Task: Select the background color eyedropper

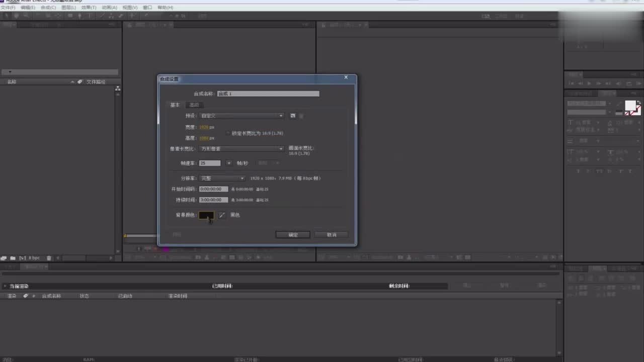Action: pyautogui.click(x=222, y=215)
